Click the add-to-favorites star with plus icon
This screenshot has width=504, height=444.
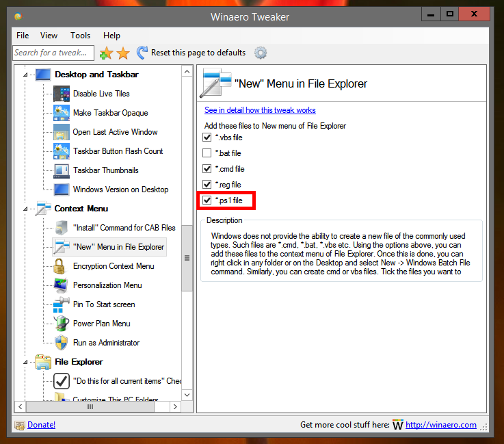106,53
